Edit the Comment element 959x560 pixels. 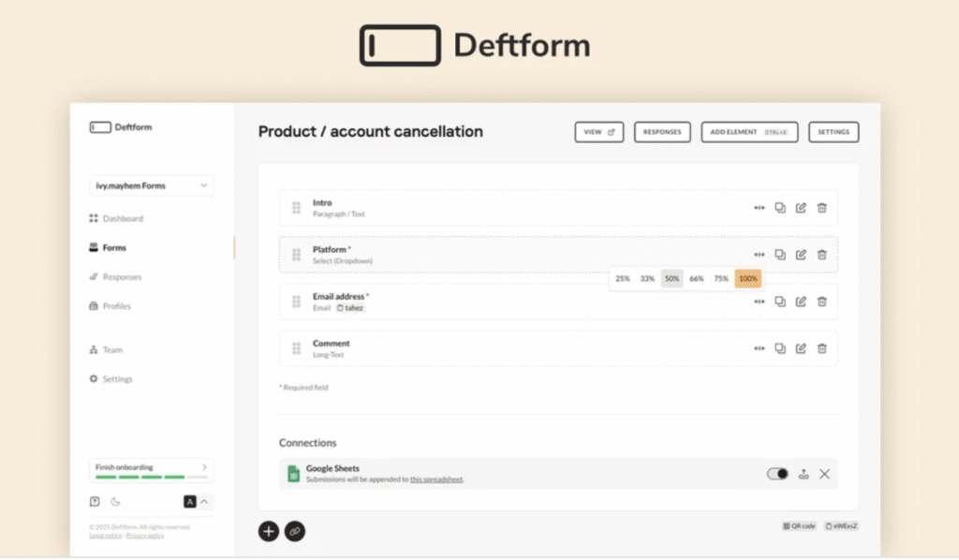[801, 348]
